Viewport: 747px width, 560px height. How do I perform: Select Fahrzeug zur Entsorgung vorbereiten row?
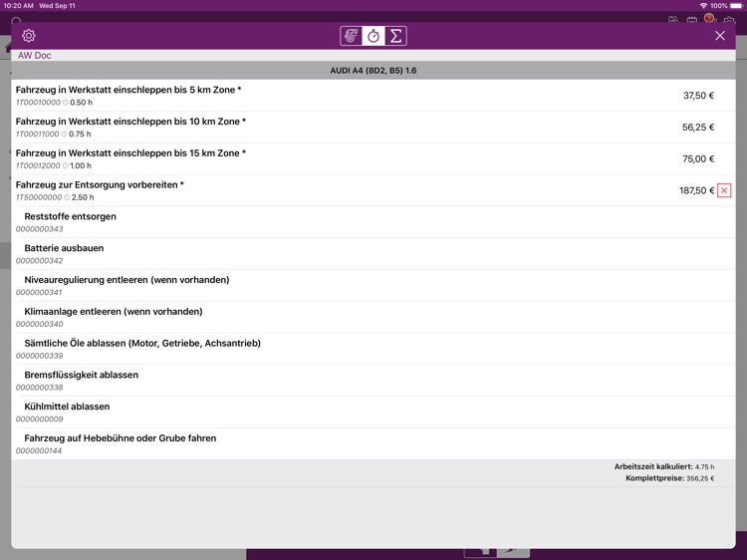coord(373,190)
